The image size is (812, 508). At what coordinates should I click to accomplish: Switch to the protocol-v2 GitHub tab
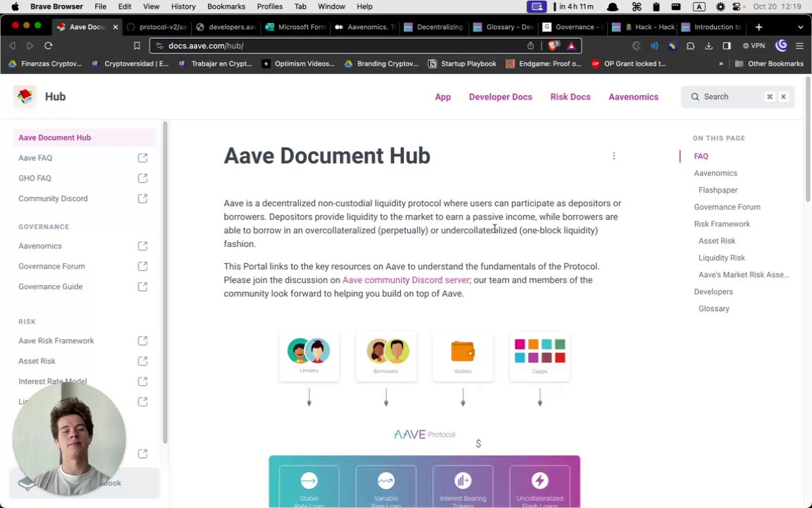156,27
